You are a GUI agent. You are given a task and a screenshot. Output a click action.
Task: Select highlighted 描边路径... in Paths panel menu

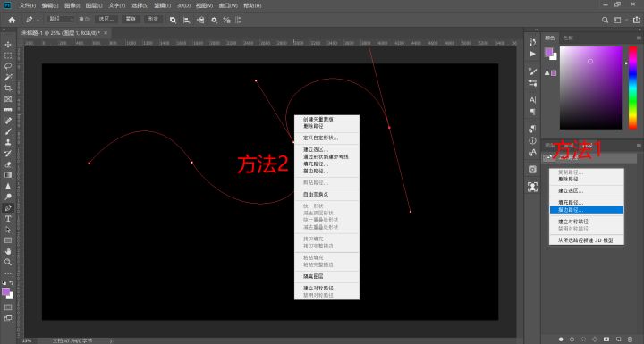[x=587, y=210]
